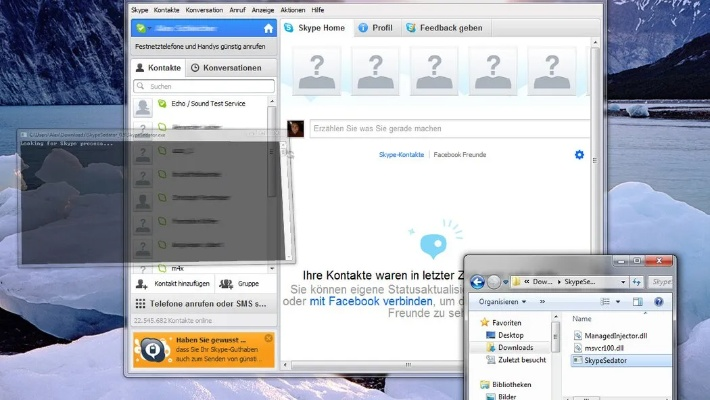Image resolution: width=710 pixels, height=400 pixels.
Task: Switch to the Konversationen tab
Action: (225, 68)
